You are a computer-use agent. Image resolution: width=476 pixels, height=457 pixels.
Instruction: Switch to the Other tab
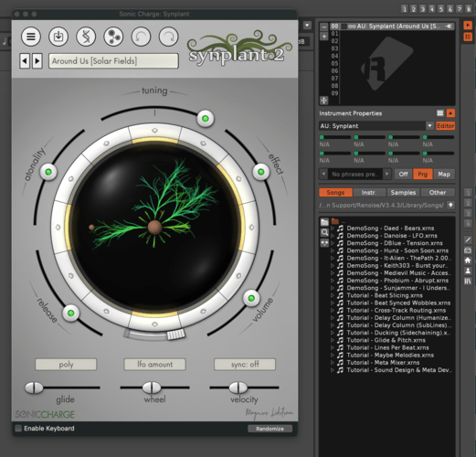(438, 193)
